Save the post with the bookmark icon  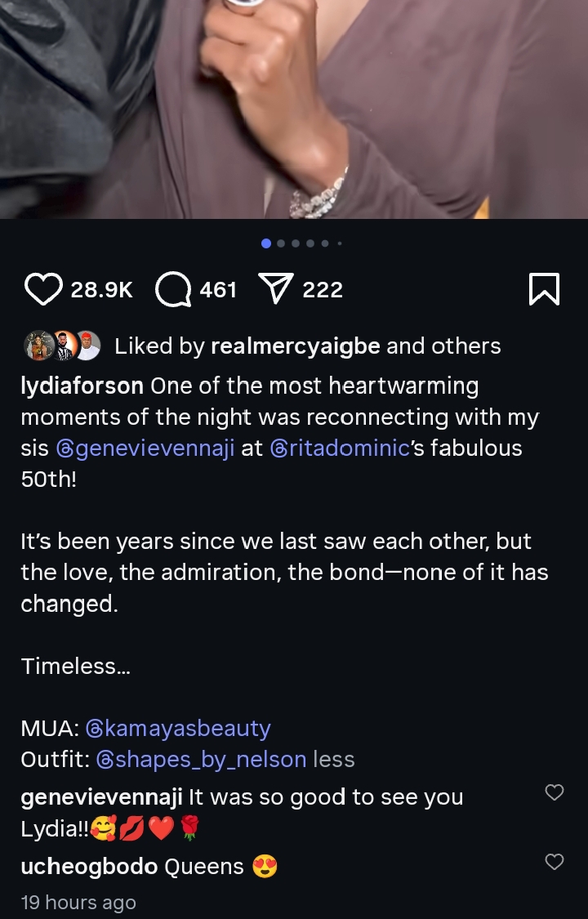(x=544, y=289)
